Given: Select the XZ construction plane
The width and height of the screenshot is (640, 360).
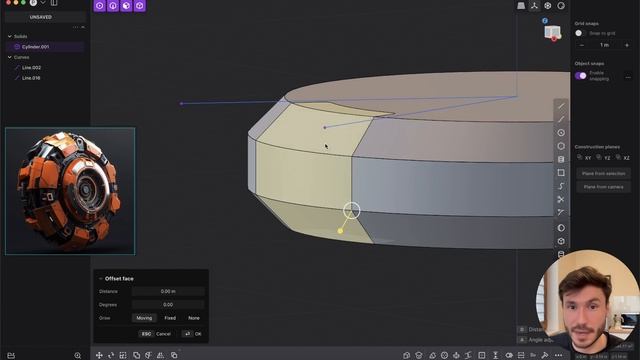Looking at the screenshot, I should point(623,158).
